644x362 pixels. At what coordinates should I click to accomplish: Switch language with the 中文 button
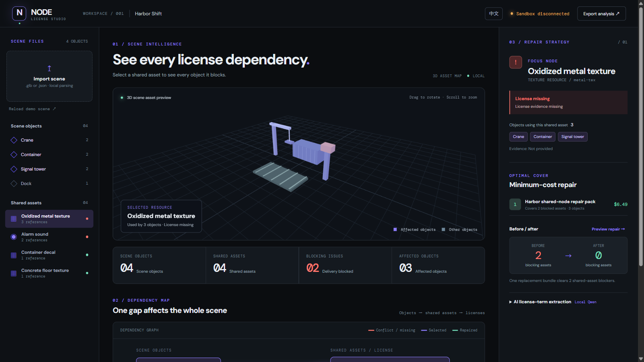coord(493,14)
